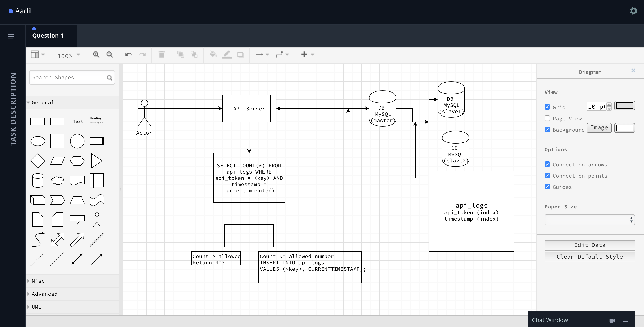Screen dimensions: 644x327
Task: Expand the Advanced shapes section
Action: coord(72,294)
